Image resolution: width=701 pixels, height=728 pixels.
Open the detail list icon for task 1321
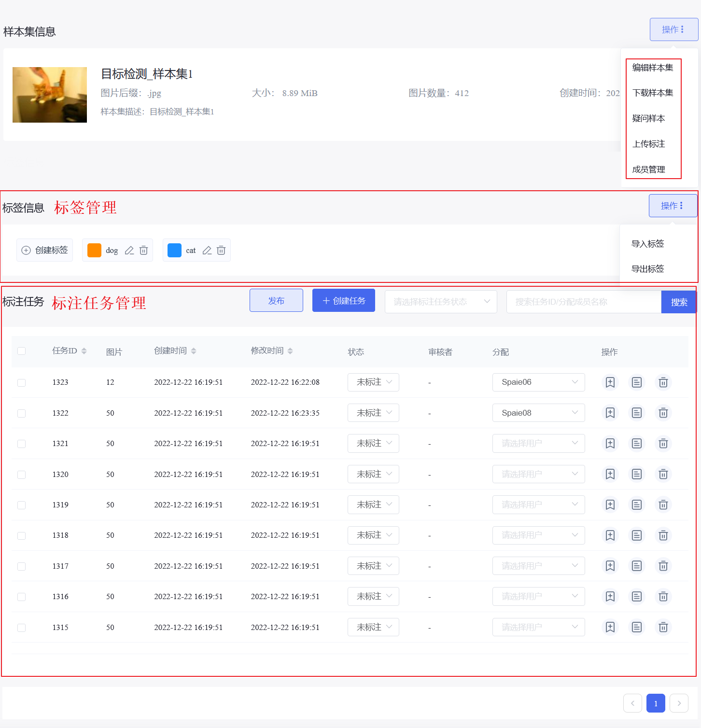click(x=637, y=443)
